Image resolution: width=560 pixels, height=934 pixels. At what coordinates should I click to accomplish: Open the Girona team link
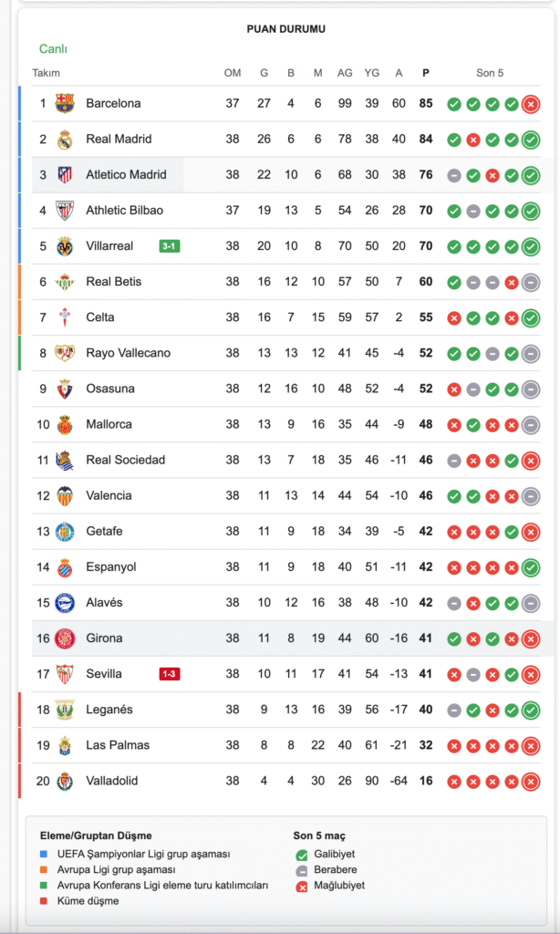[104, 638]
